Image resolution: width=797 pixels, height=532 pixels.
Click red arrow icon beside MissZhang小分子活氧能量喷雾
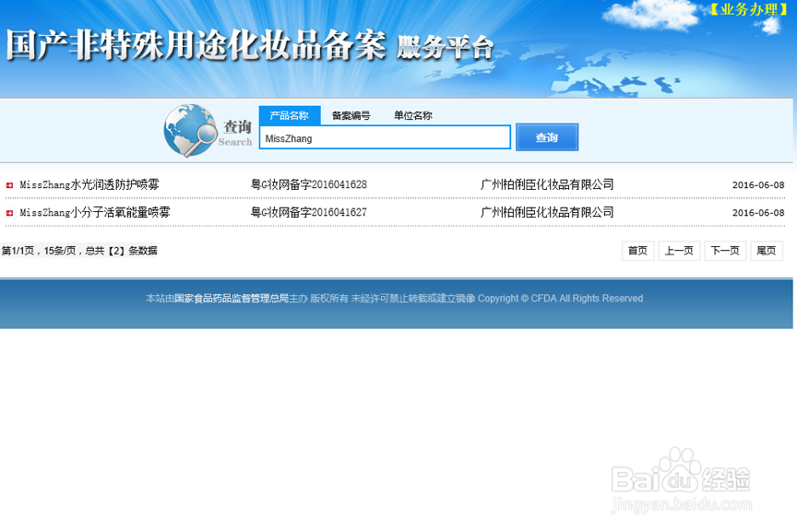[9, 213]
